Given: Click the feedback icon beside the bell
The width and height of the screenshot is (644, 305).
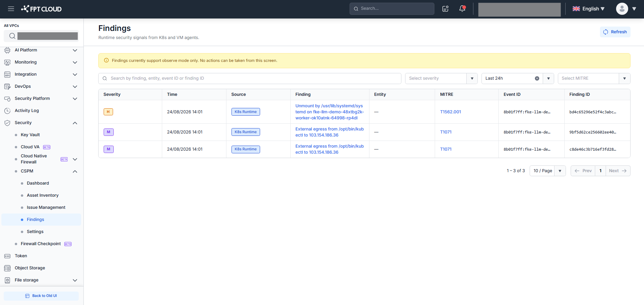Looking at the screenshot, I should coord(445,9).
